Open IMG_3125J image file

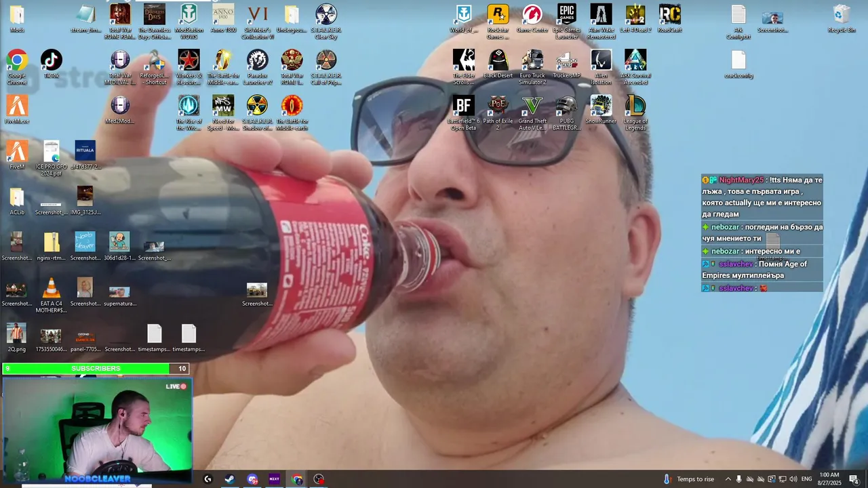(85, 201)
